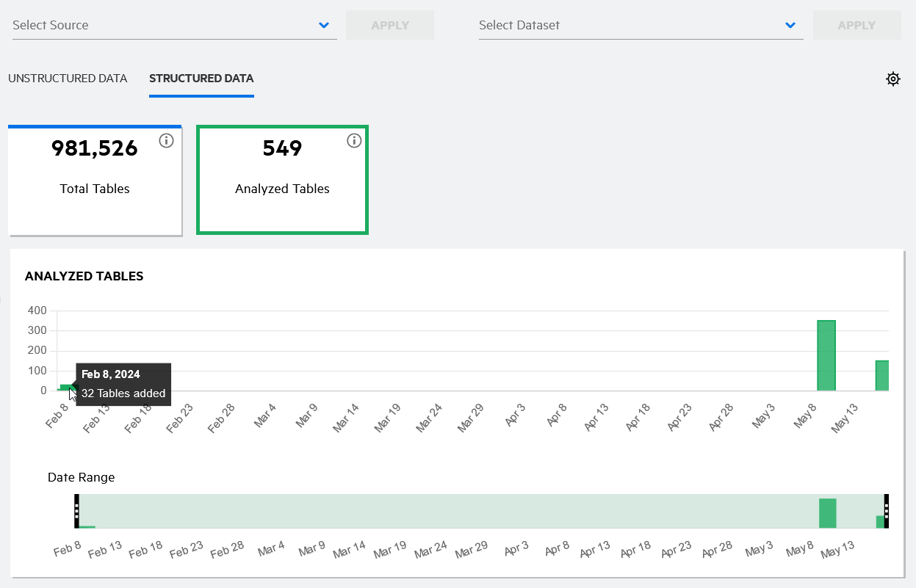Expand Select Dataset dropdown arrow
Viewport: 916px width, 588px height.
coord(790,26)
